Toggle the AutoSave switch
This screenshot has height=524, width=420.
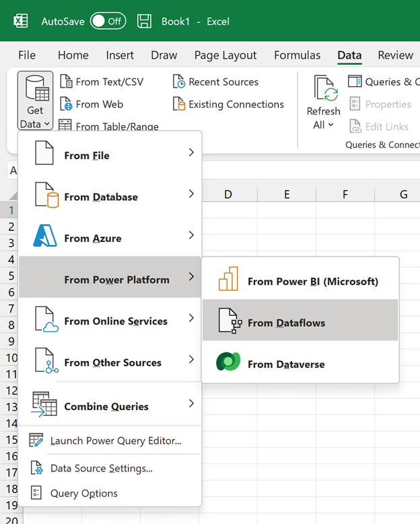click(x=108, y=21)
